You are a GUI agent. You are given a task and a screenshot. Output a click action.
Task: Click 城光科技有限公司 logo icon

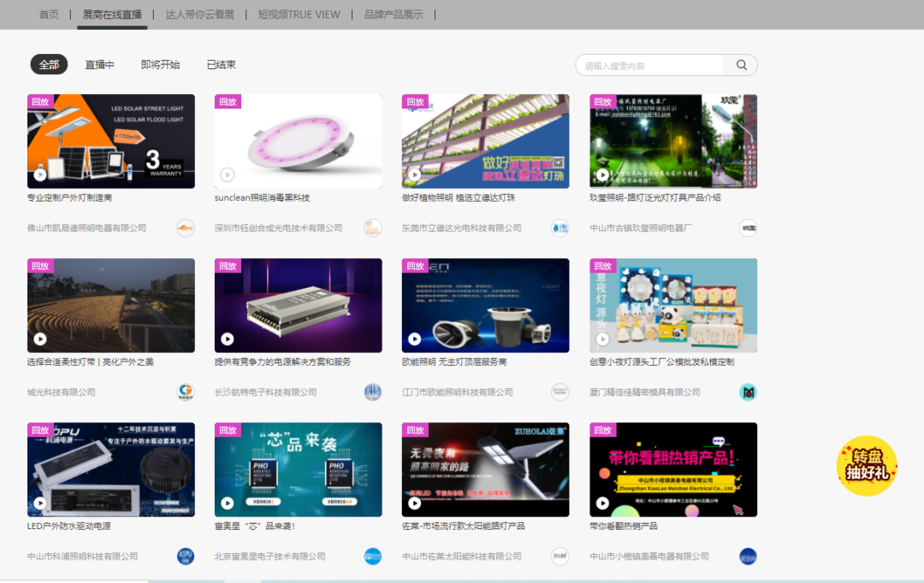186,392
